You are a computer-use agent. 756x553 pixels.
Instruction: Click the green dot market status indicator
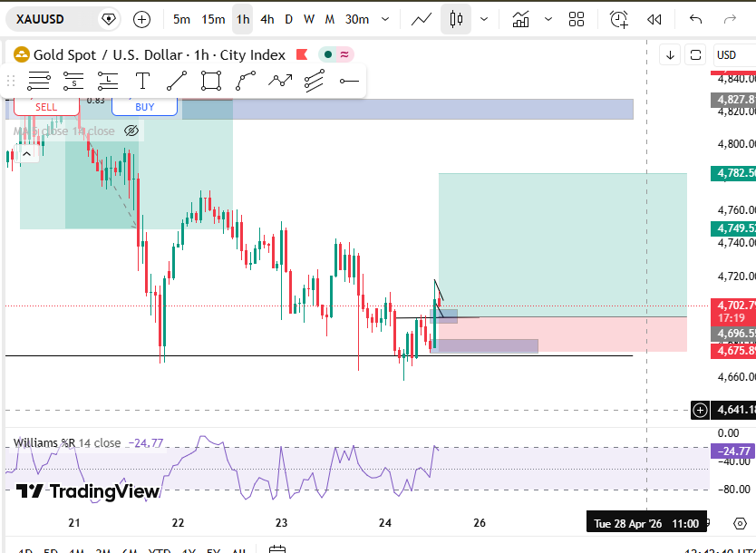pyautogui.click(x=328, y=54)
